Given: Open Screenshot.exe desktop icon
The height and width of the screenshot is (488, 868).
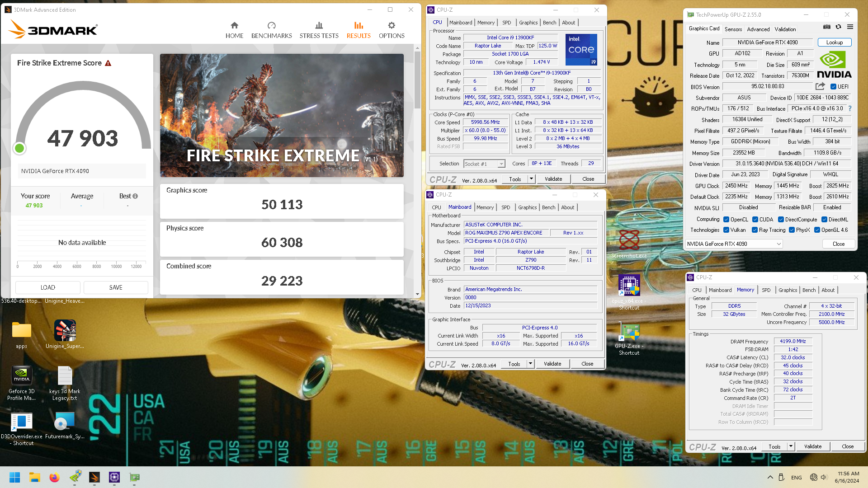Looking at the screenshot, I should pos(629,244).
